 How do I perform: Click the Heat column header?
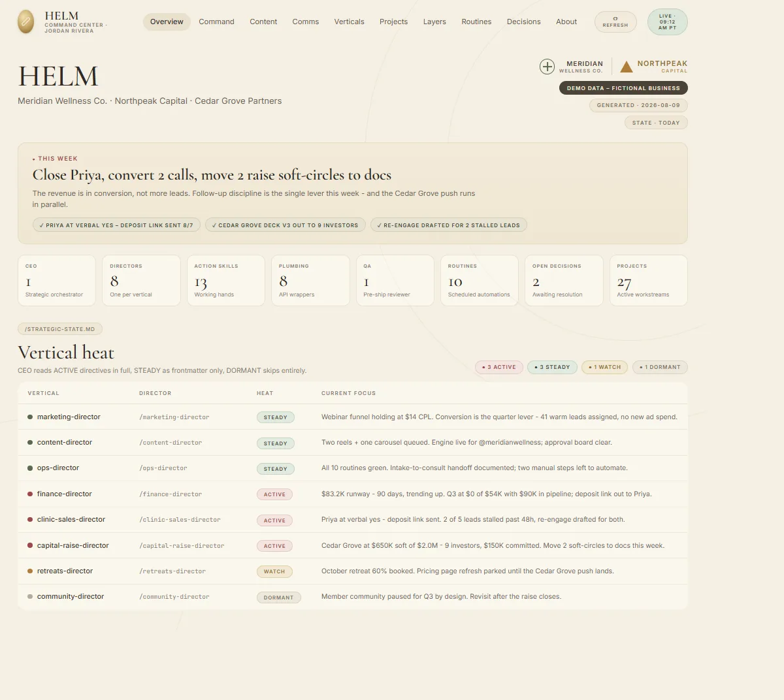tap(265, 393)
